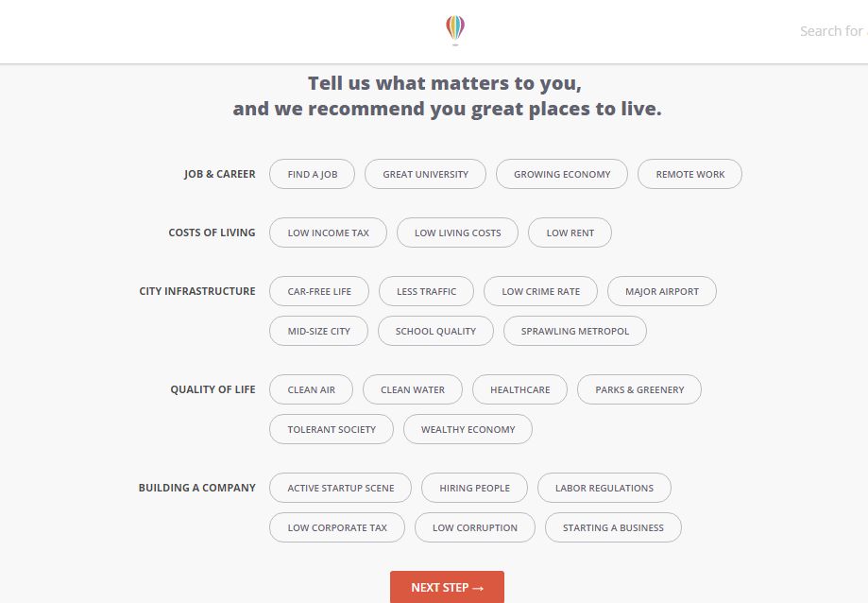
Task: Enable the Active Startup Scene tag
Action: 340,488
